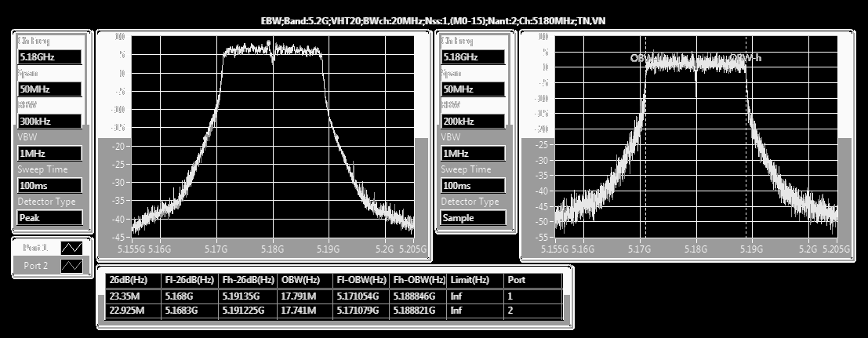Image resolution: width=868 pixels, height=338 pixels.
Task: Select the 5.171054G cell
Action: [x=361, y=296]
